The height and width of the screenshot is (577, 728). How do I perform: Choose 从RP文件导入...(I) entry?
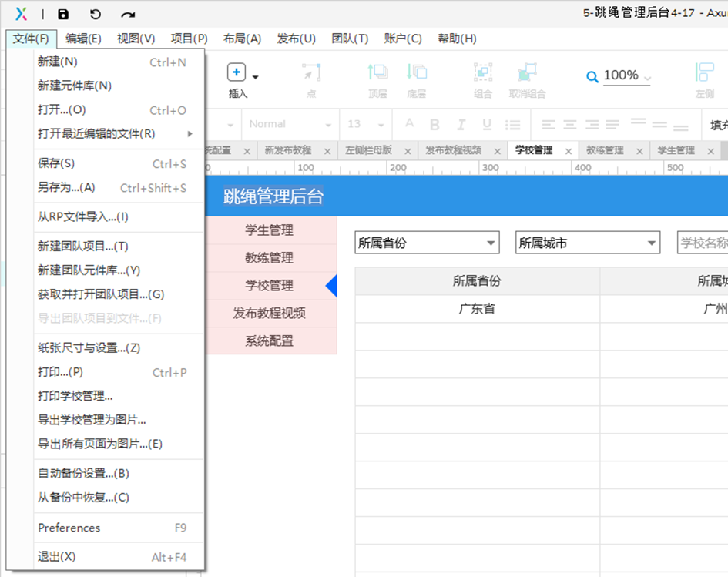pos(119,216)
